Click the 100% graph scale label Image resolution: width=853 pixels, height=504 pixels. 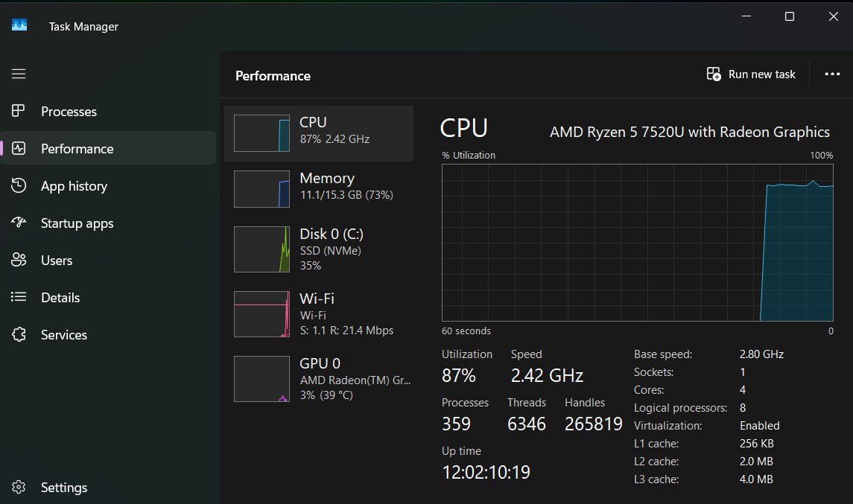coord(822,156)
